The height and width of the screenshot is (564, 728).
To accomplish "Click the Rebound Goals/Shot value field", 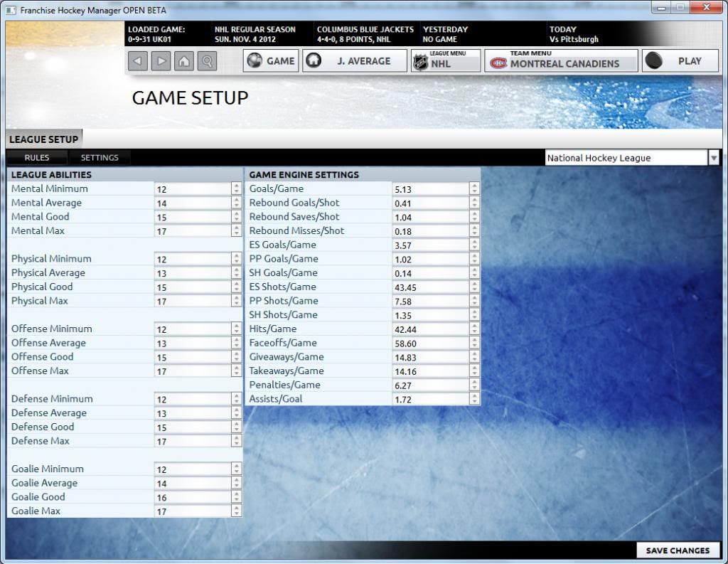I will pyautogui.click(x=430, y=203).
